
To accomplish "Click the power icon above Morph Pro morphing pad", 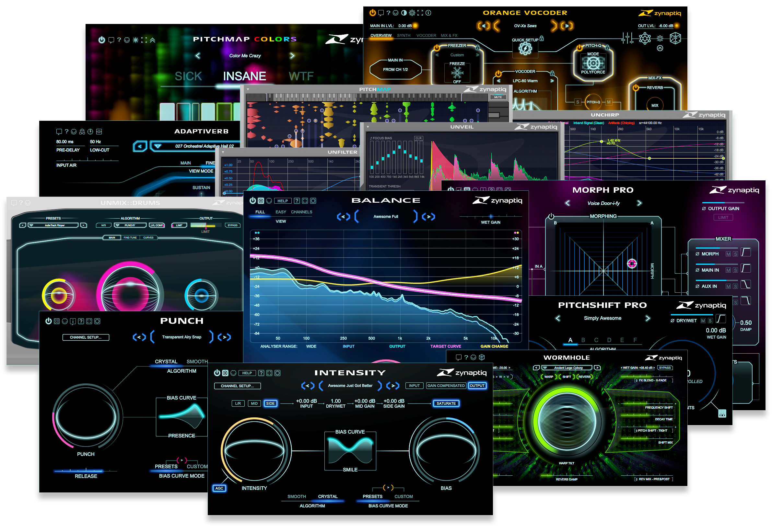I will coord(551,216).
